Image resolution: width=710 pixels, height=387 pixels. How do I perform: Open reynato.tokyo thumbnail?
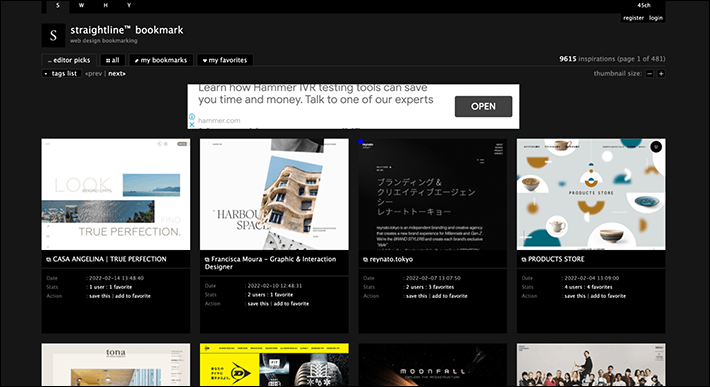433,194
